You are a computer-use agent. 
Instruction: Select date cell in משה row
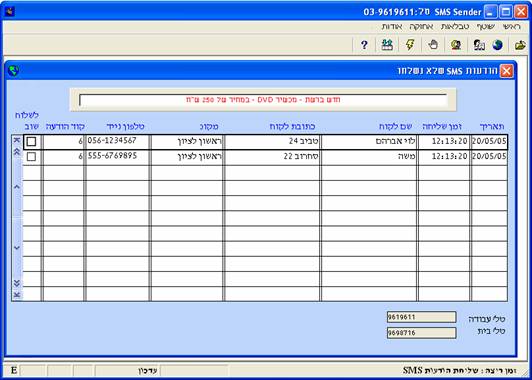(489, 157)
